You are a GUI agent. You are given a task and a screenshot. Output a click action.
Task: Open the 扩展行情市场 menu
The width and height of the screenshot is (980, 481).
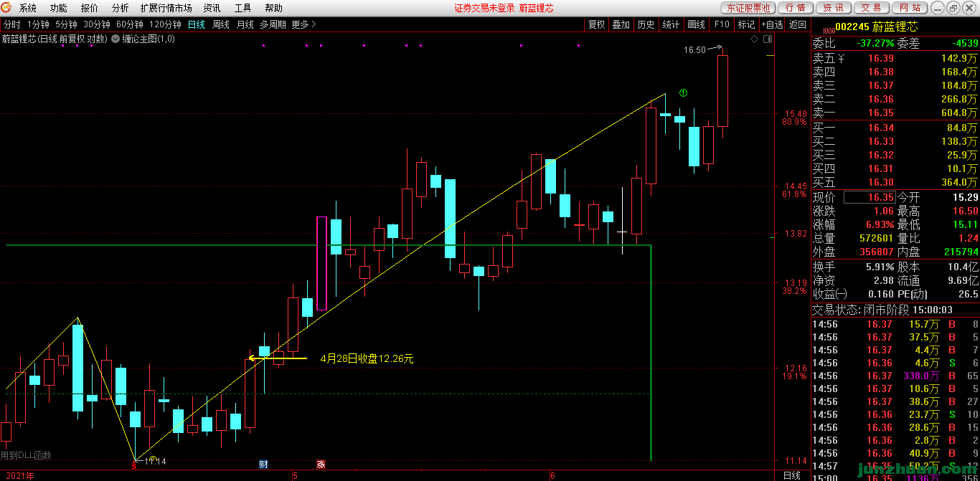[166, 8]
